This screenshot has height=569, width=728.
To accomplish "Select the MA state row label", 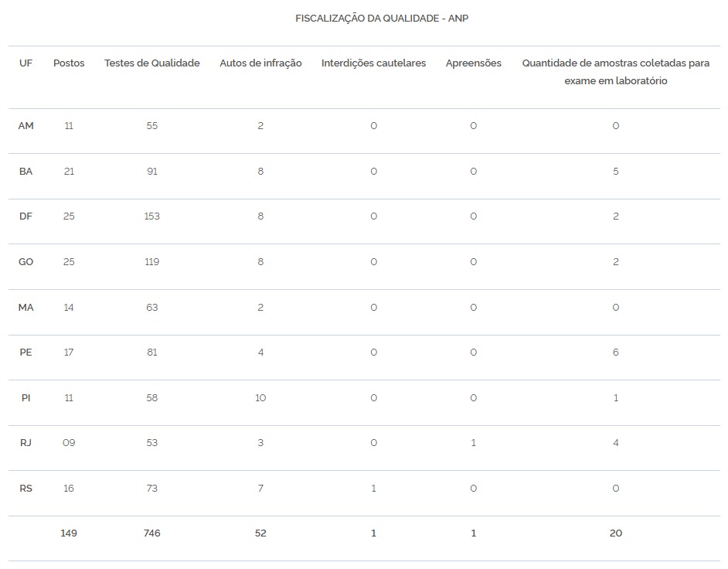I will click(26, 308).
